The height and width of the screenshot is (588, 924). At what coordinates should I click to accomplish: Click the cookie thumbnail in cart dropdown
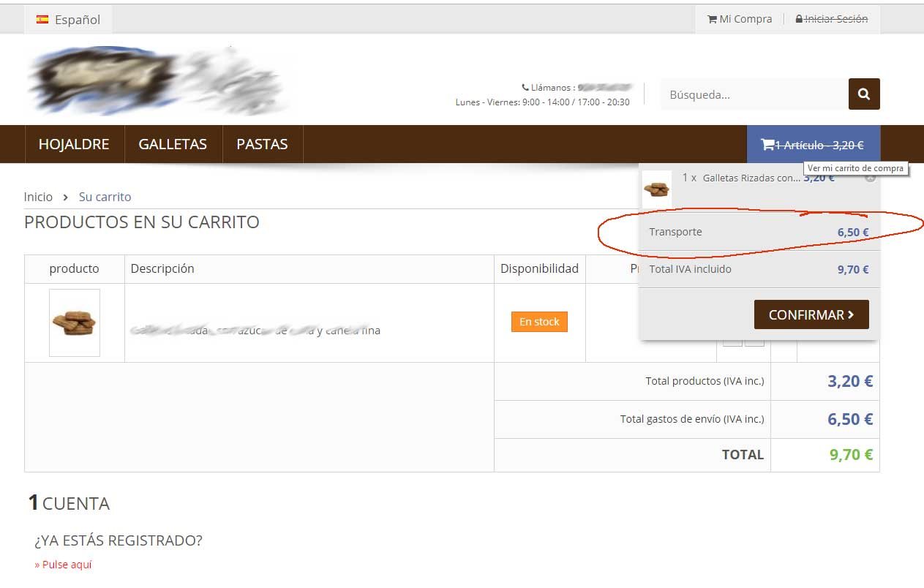656,189
